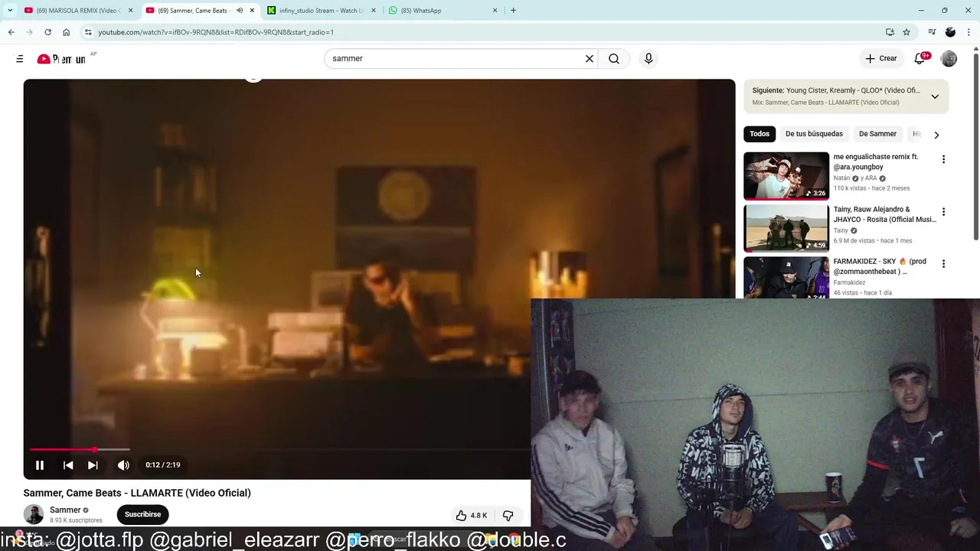This screenshot has width=980, height=551.
Task: Mute audio on Sammer tab speaker
Action: tap(239, 11)
